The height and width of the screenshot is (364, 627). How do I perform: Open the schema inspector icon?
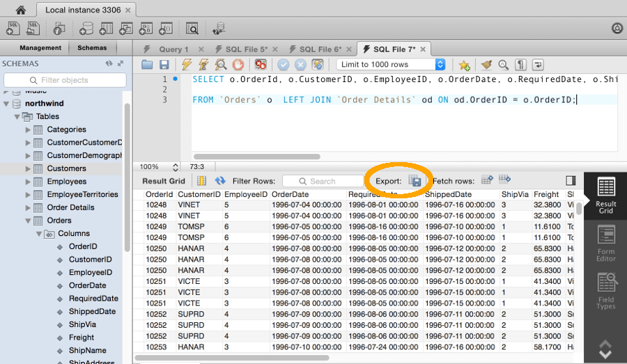click(x=59, y=29)
